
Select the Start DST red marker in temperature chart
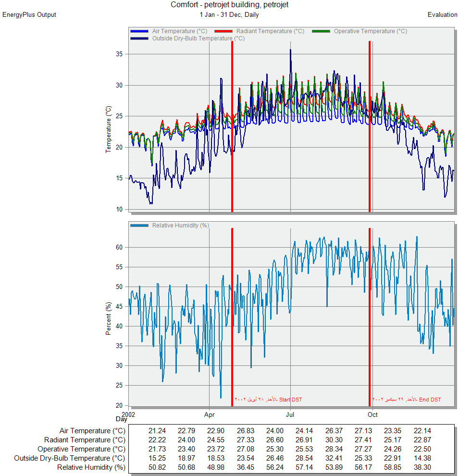point(232,125)
